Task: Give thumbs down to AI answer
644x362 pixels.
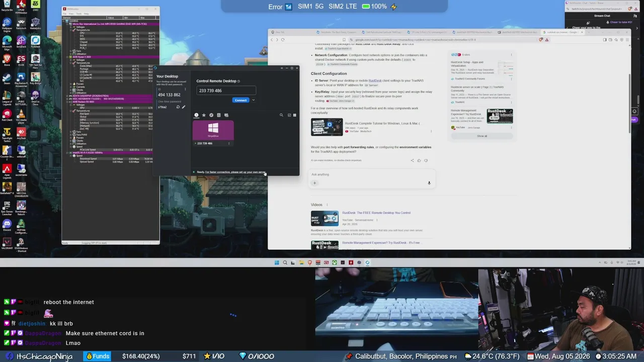Action: pos(426,160)
